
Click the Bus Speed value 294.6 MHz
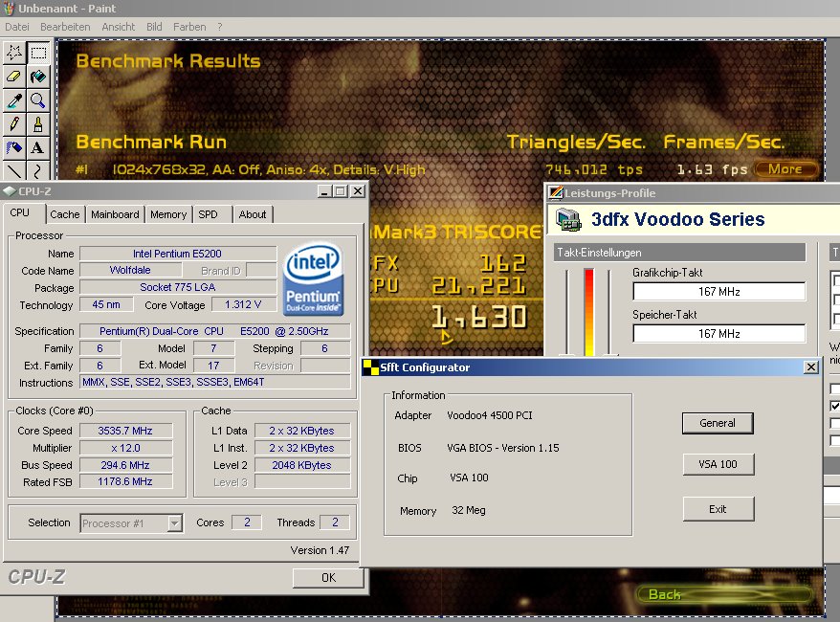[x=126, y=465]
